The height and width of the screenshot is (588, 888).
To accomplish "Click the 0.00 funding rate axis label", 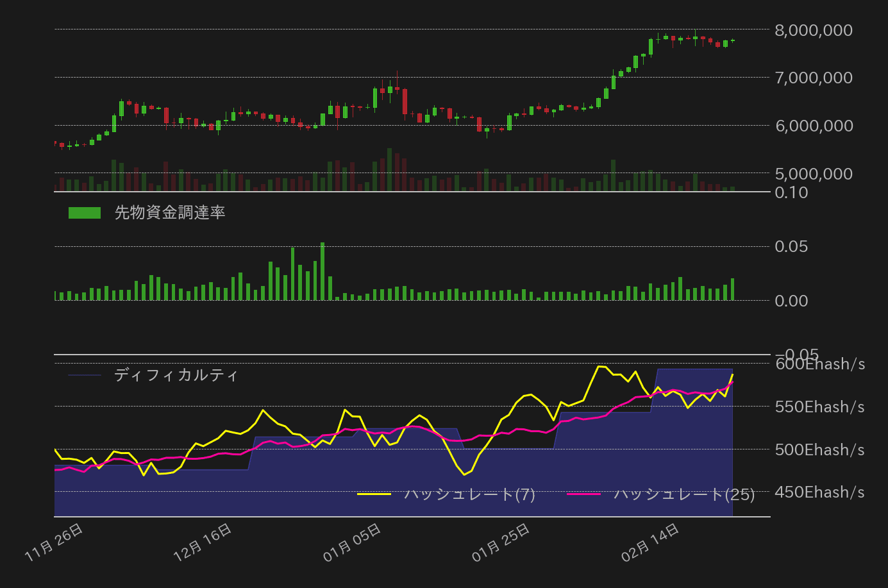I will (x=791, y=301).
